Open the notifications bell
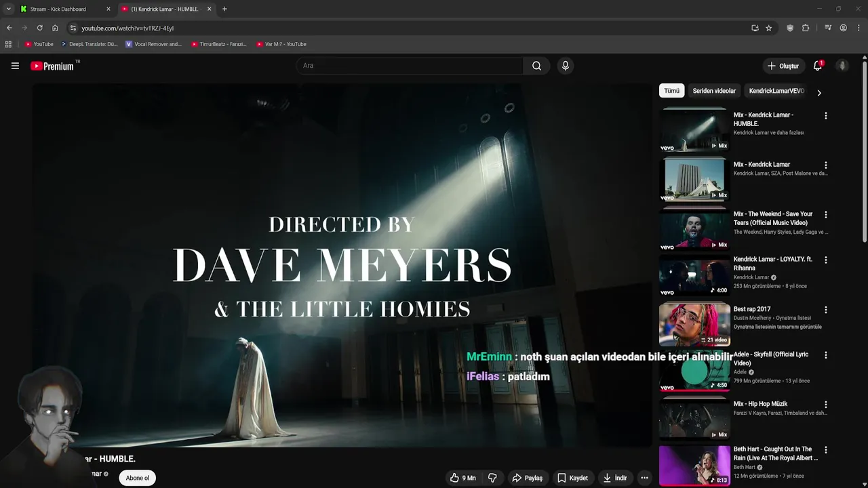868x488 pixels. pos(818,66)
